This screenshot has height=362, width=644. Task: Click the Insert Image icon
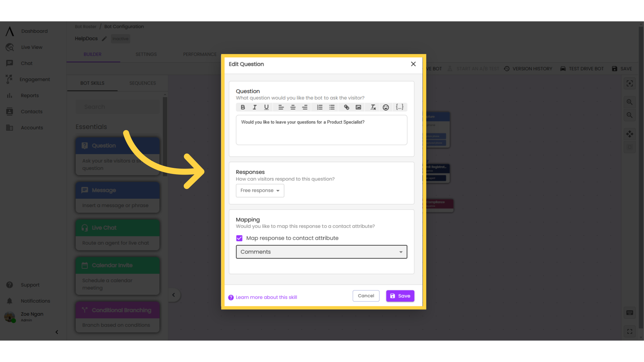pos(359,107)
